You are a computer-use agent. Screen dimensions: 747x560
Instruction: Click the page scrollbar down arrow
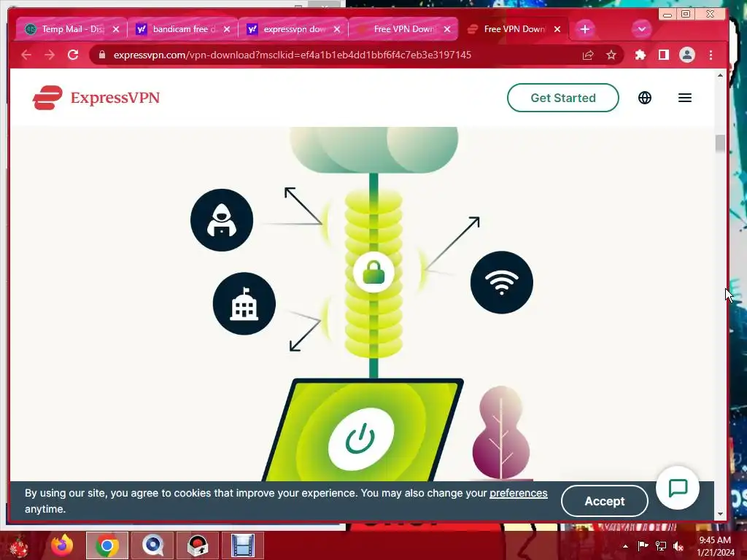pyautogui.click(x=720, y=514)
